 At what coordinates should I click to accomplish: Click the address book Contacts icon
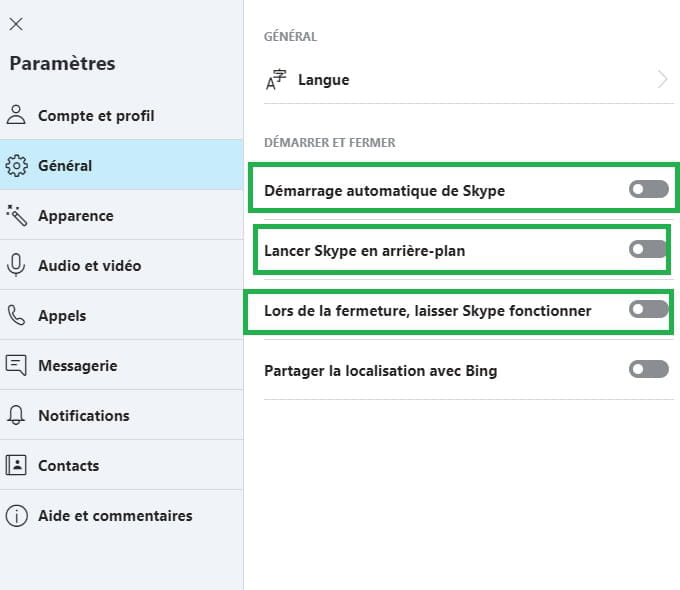click(16, 465)
